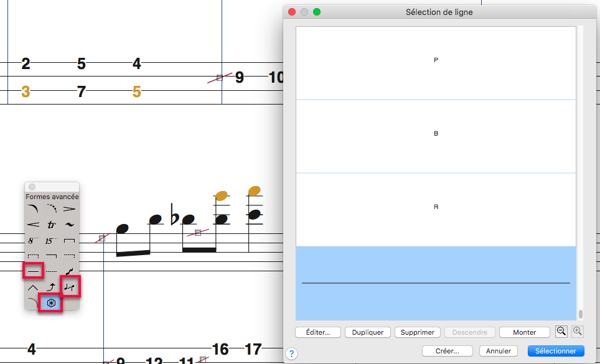Pick the 15ma octave marking tool
600x364 pixels.
pyautogui.click(x=52, y=240)
